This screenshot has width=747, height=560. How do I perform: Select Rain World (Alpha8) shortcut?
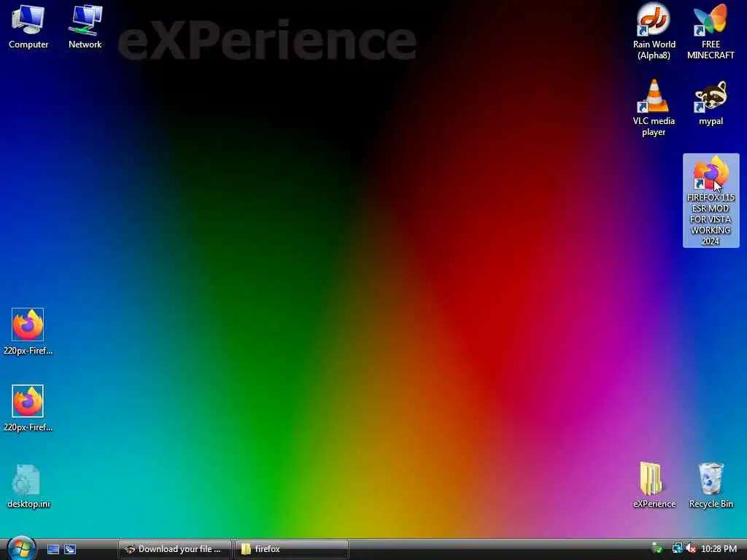[654, 31]
